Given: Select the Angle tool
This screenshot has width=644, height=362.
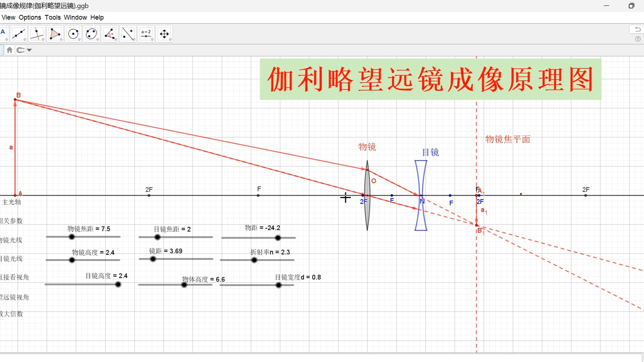Looking at the screenshot, I should pos(110,34).
